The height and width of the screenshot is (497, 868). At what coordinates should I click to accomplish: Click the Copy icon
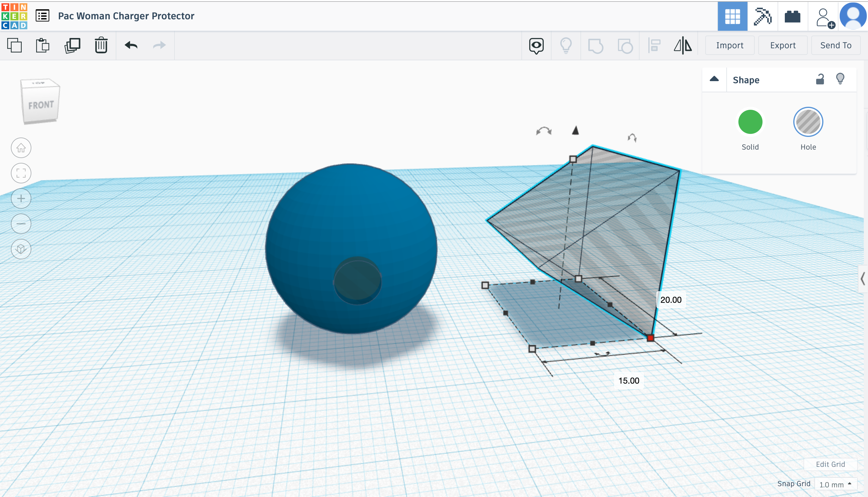point(14,46)
